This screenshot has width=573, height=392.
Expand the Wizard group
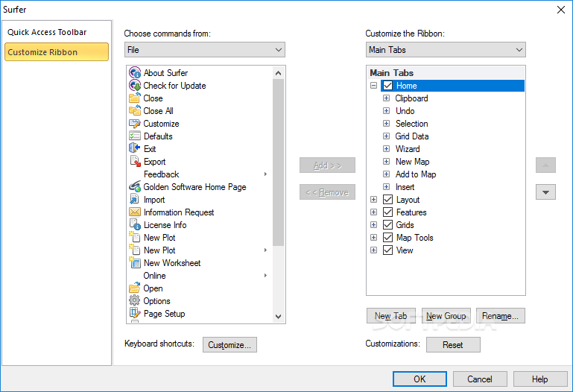tap(386, 149)
